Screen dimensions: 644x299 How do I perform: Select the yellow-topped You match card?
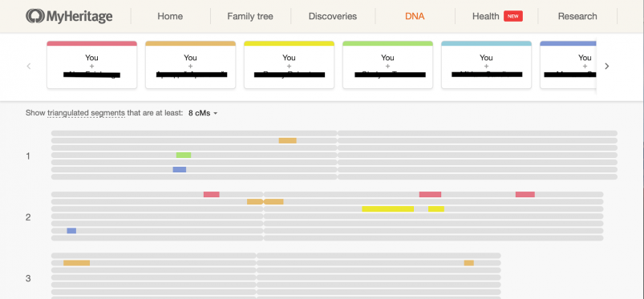(x=290, y=65)
